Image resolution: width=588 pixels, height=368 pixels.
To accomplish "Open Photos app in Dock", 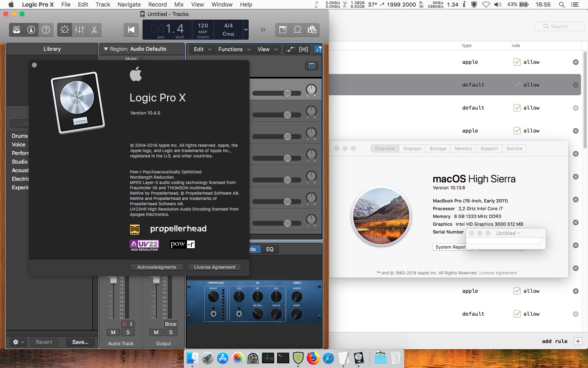I will click(x=238, y=358).
